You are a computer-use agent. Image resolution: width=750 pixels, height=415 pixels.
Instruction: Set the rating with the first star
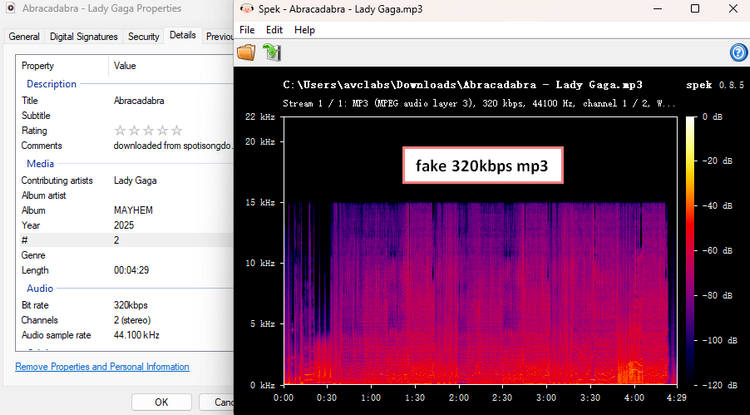tap(120, 131)
